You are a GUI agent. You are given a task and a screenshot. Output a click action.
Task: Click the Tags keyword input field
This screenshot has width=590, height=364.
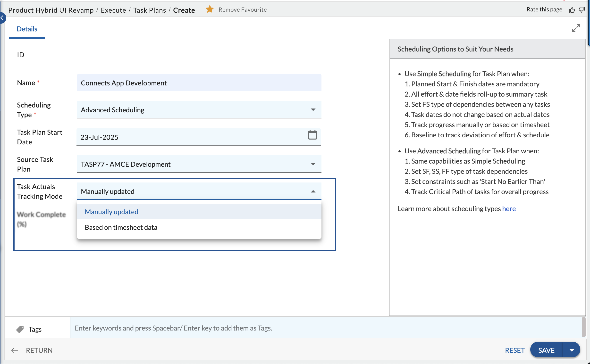tap(326, 328)
